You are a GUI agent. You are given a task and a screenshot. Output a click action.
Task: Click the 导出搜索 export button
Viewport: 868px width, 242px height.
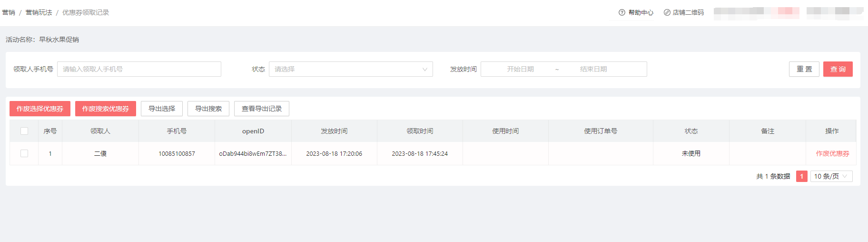click(x=208, y=109)
